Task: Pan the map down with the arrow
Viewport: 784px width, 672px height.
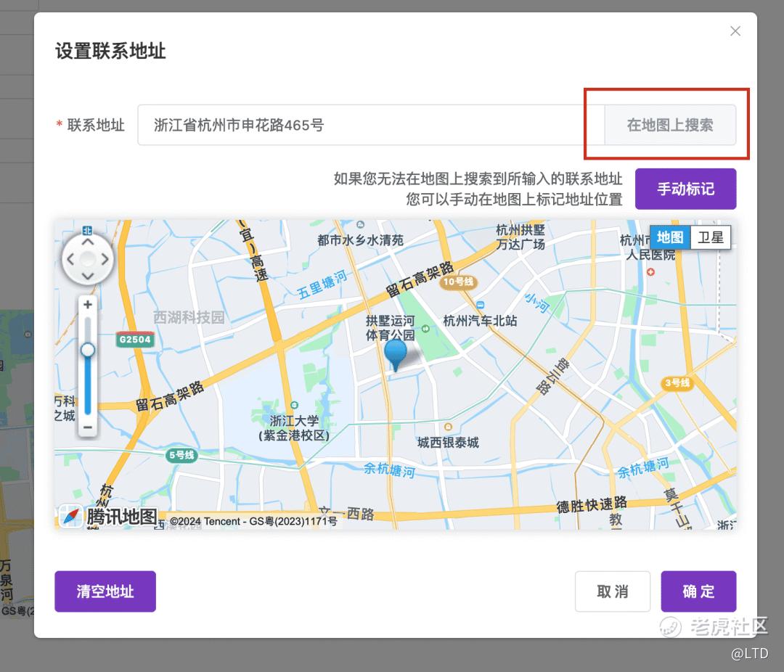Action: point(88,276)
